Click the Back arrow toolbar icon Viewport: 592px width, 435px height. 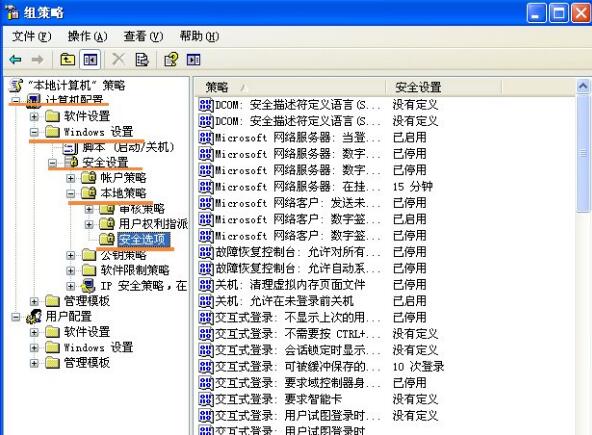click(x=15, y=60)
